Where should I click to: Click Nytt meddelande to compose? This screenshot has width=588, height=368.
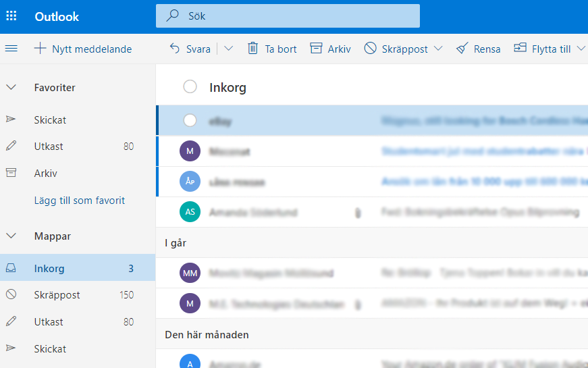point(83,49)
